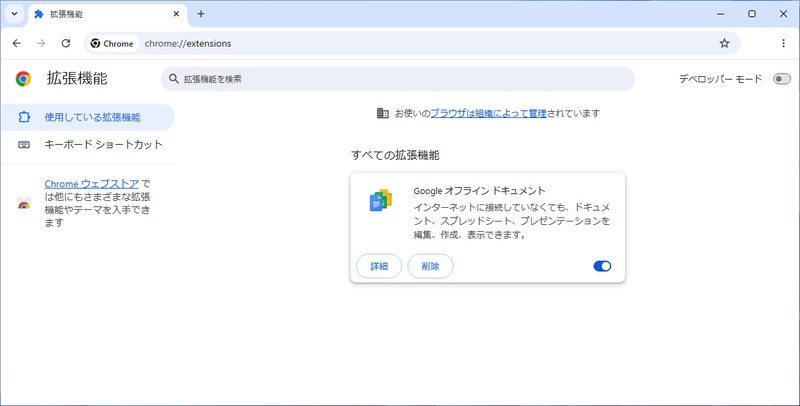
Task: Close the 拡張機能 tab
Action: tap(176, 14)
